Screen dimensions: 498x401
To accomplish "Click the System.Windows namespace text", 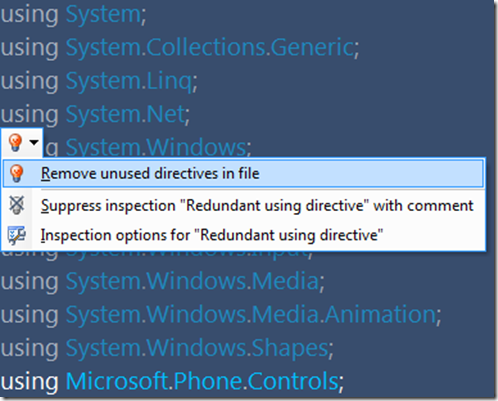I will point(158,148).
